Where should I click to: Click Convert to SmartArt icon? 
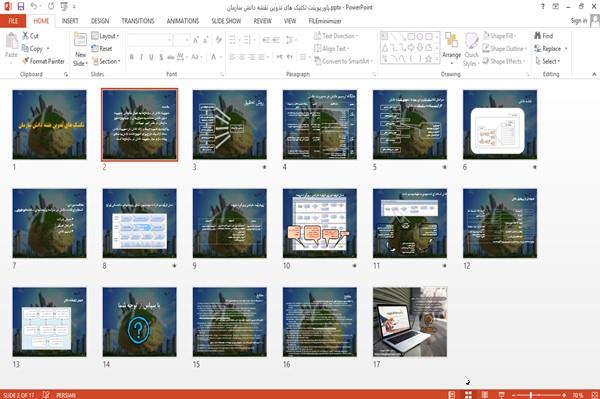coord(318,61)
